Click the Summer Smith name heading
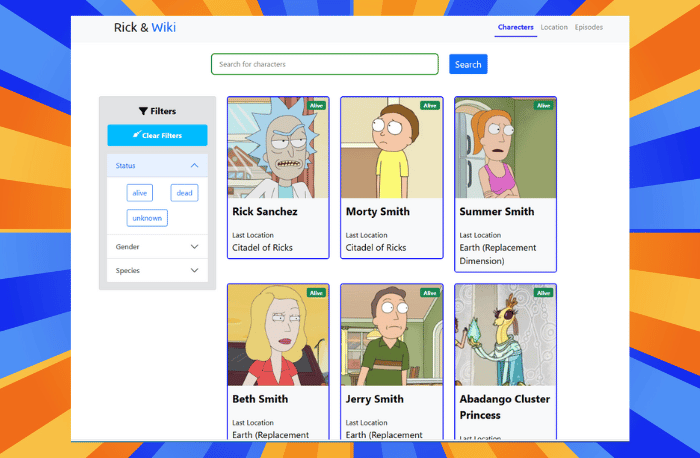 (x=497, y=212)
